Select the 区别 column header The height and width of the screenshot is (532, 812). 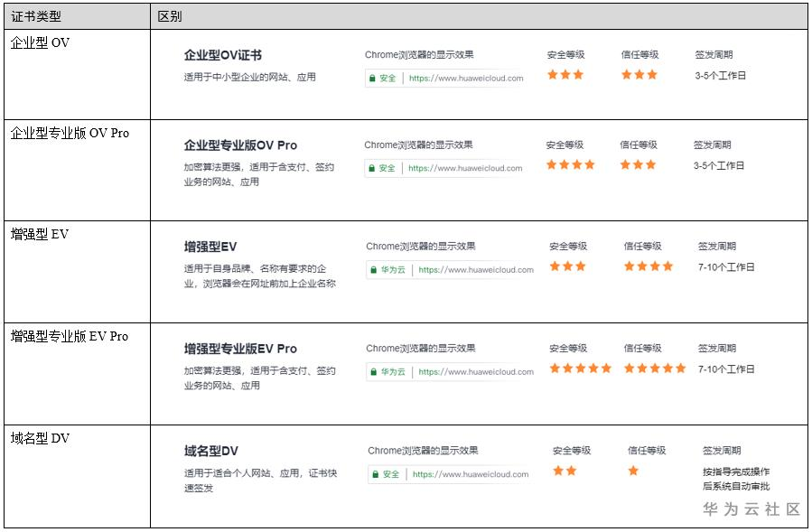click(170, 16)
